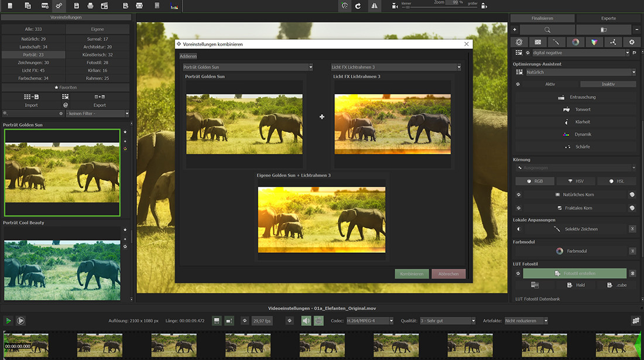Open the Licht FX Lichtrahmen 3 dropdown in the dialog
The width and height of the screenshot is (644, 360).
pos(460,66)
